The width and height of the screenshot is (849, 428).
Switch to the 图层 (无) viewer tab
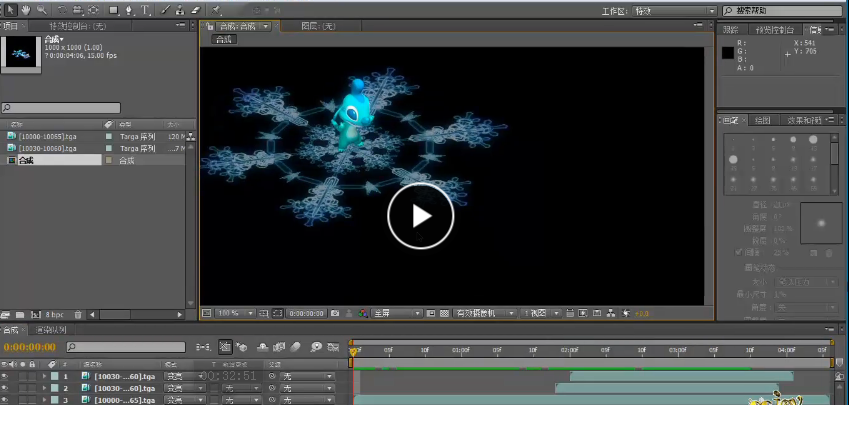click(x=318, y=25)
